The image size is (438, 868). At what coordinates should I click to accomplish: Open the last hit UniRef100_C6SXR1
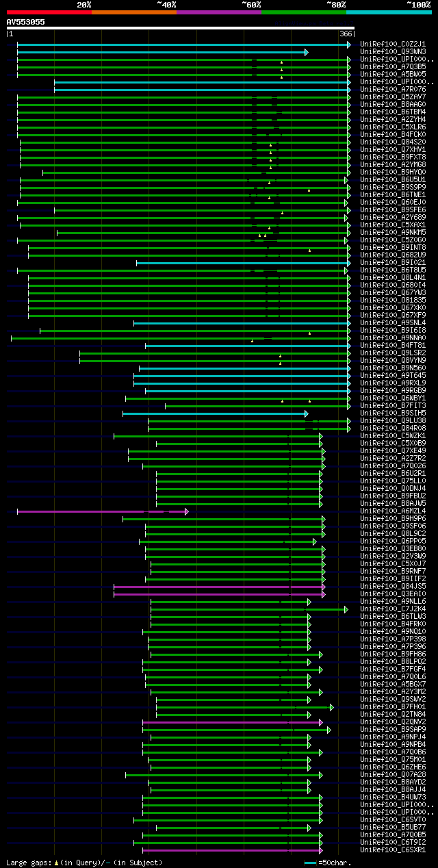pos(393,850)
